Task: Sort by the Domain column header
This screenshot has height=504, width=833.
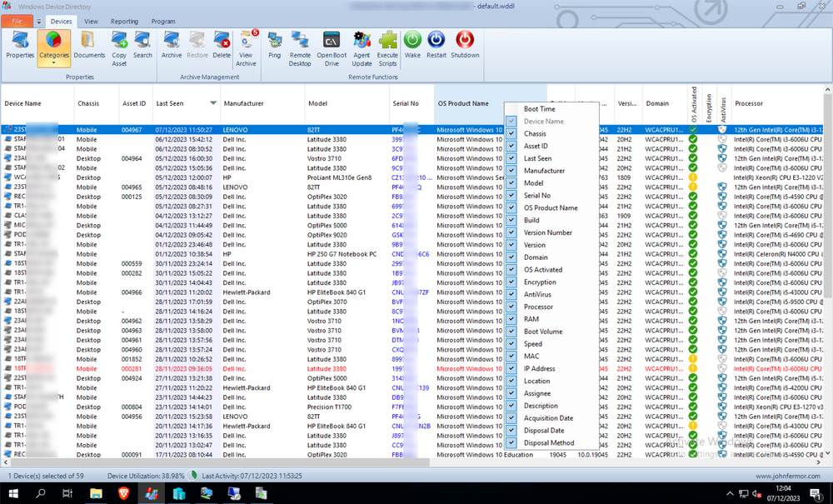Action: [x=665, y=103]
